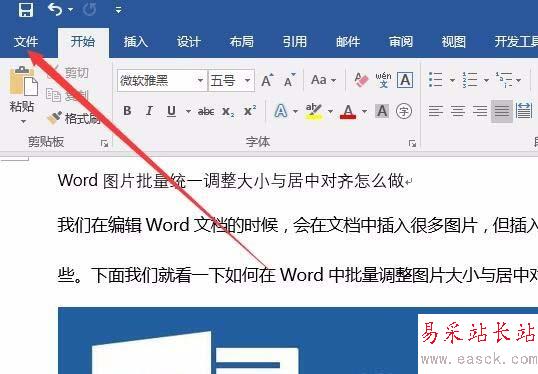This screenshot has height=374, width=538.
Task: Open the 剪贴板 clipboard dialog launcher
Action: click(x=105, y=144)
